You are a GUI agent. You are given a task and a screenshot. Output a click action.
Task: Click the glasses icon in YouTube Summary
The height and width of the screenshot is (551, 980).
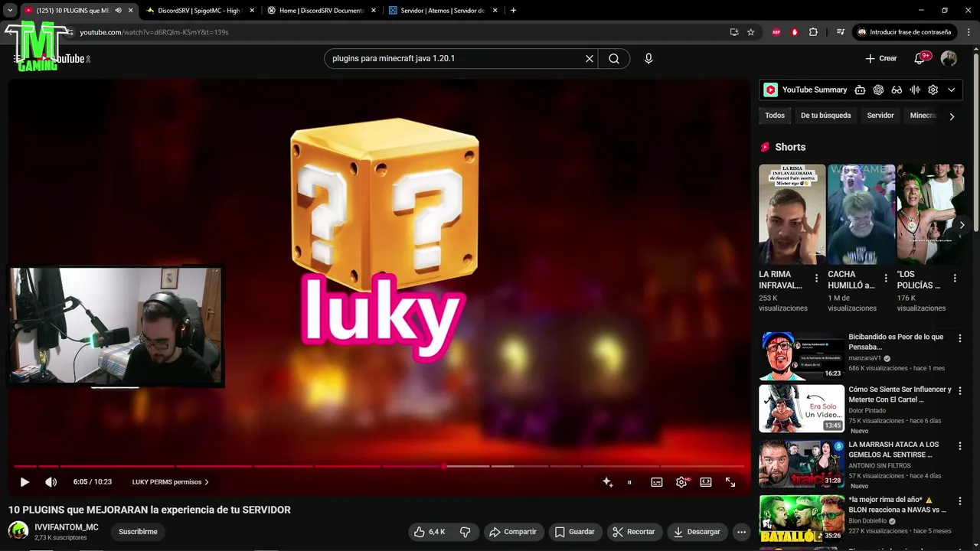(897, 90)
